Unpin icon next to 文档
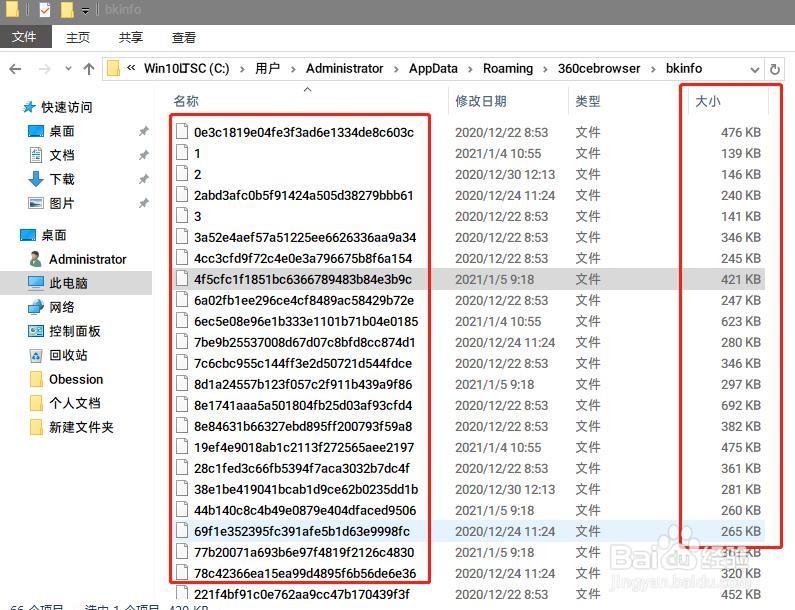The height and width of the screenshot is (610, 795). (x=143, y=155)
